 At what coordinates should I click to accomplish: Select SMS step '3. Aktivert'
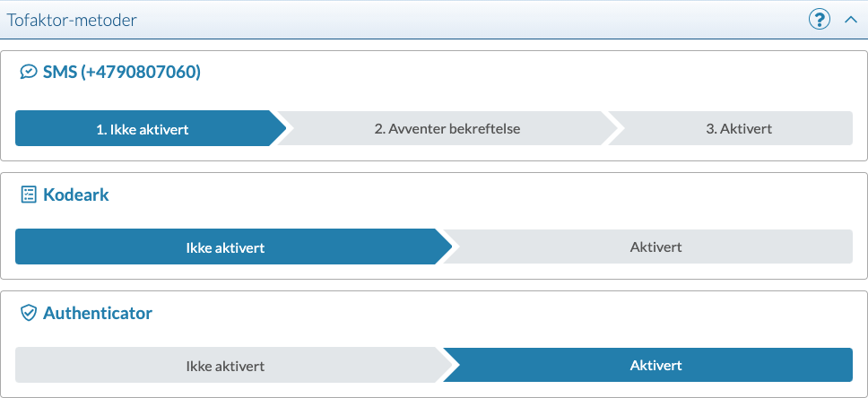pyautogui.click(x=738, y=128)
